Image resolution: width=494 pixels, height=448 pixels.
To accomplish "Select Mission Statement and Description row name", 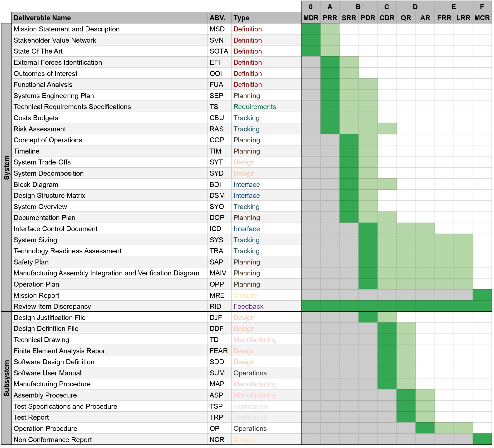I will click(x=67, y=29).
